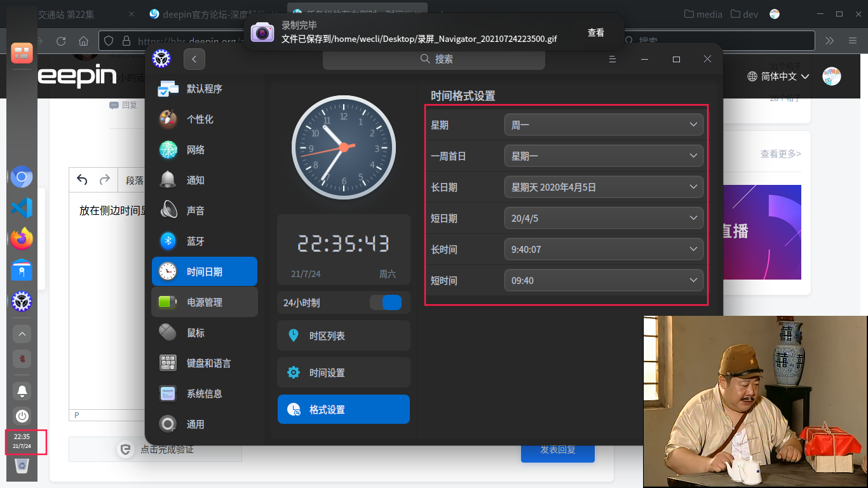Image resolution: width=868 pixels, height=488 pixels.
Task: Click the analog clock widget
Action: pos(344,147)
